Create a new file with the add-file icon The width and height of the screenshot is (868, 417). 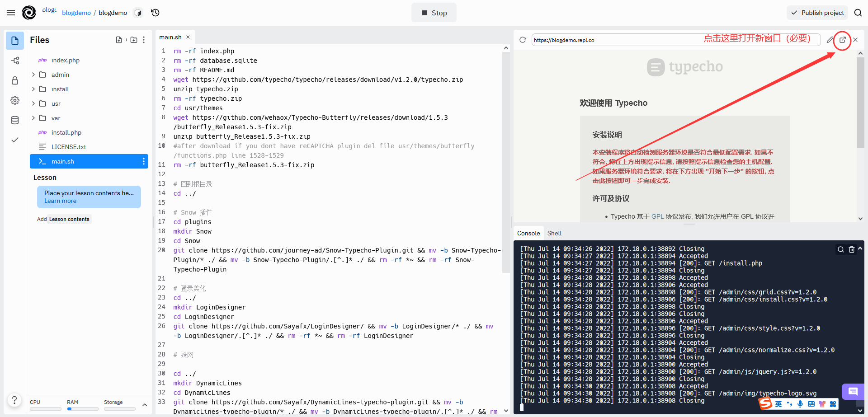tap(119, 40)
